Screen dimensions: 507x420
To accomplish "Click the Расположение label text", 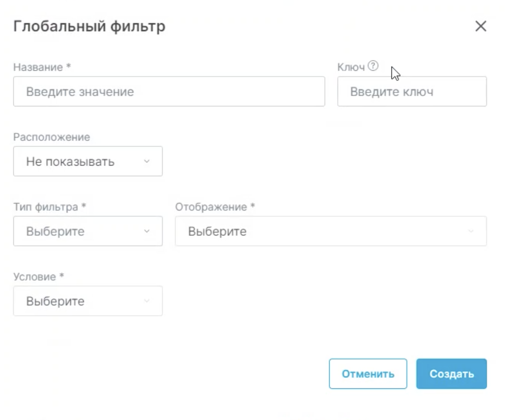I will click(52, 137).
